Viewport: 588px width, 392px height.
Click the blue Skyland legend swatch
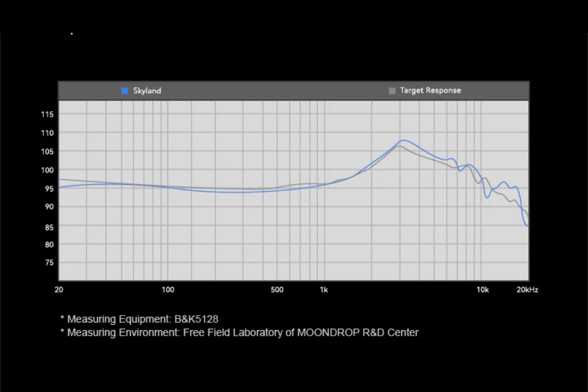click(124, 91)
